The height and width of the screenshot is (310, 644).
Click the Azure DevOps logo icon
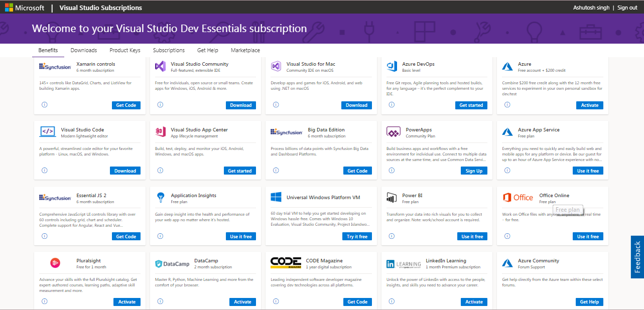point(392,66)
